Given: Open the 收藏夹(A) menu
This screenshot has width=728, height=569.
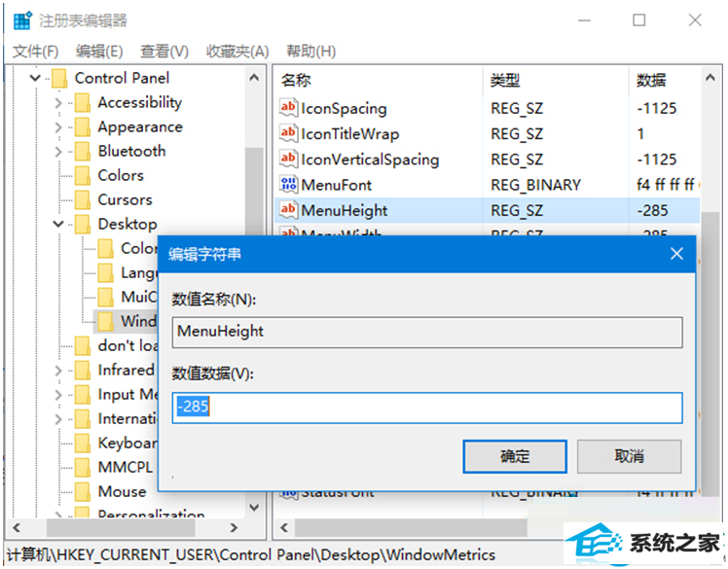Looking at the screenshot, I should 237,51.
